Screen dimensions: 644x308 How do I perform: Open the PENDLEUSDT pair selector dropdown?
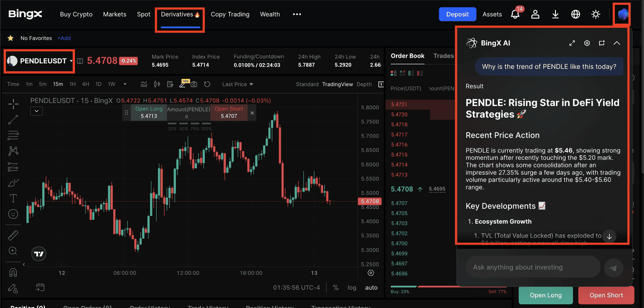[x=40, y=61]
